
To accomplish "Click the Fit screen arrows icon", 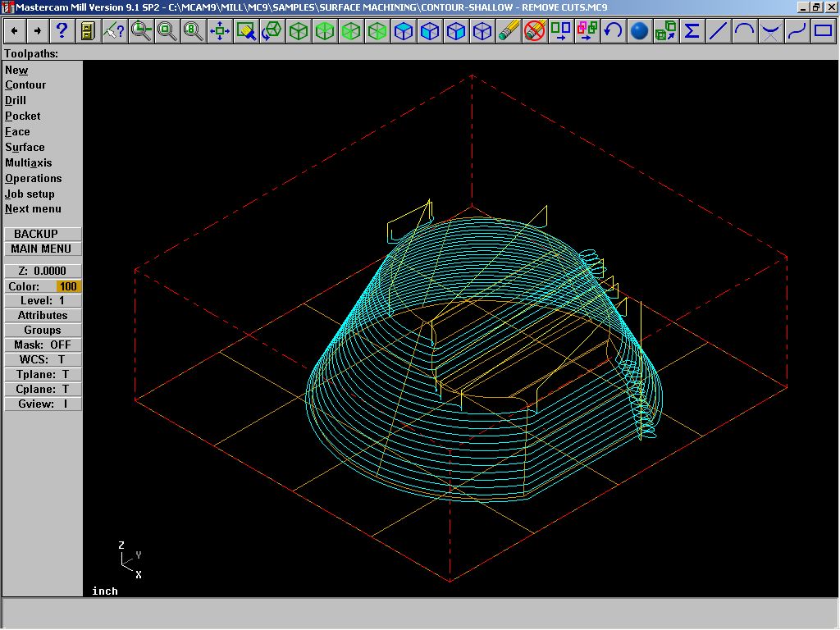I will tap(219, 31).
